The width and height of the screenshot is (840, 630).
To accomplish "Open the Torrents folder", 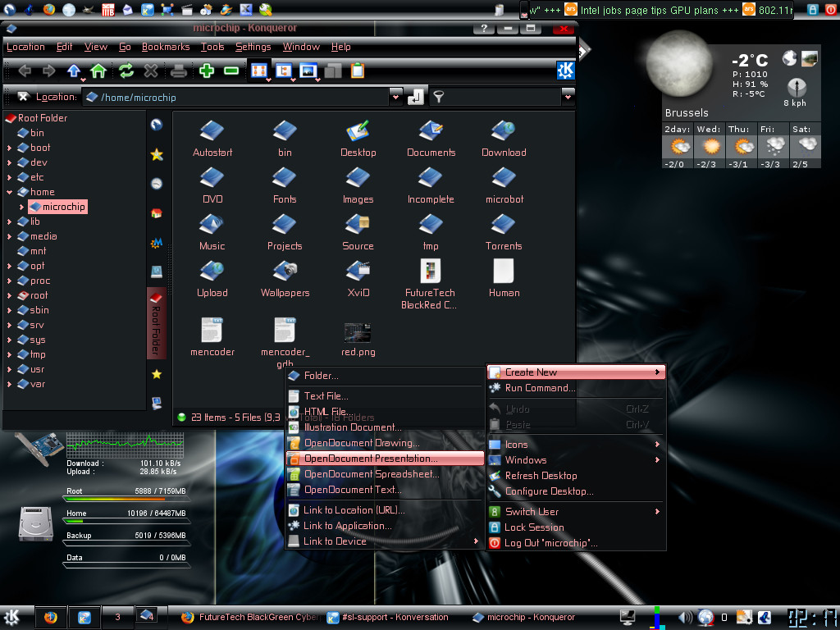I will click(504, 232).
